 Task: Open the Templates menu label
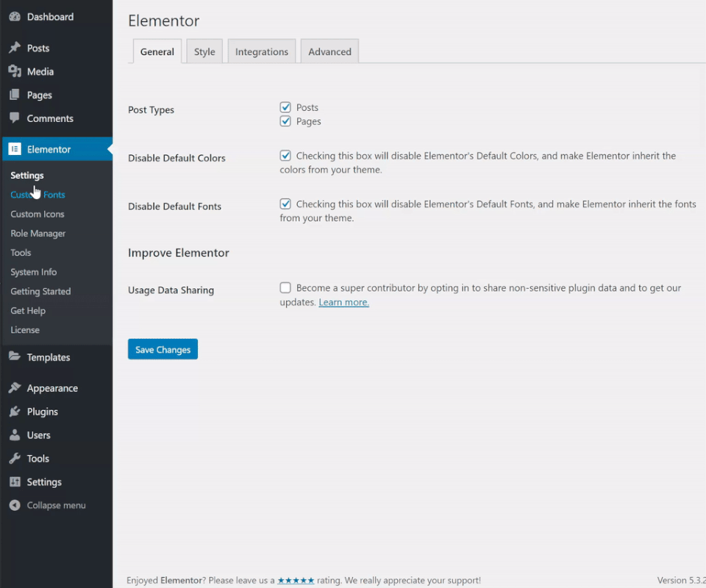pyautogui.click(x=49, y=357)
